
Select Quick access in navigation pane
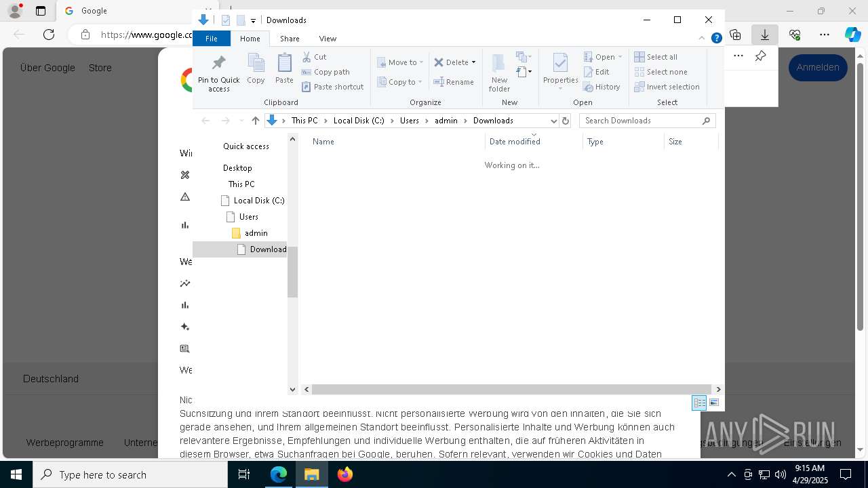coord(245,146)
